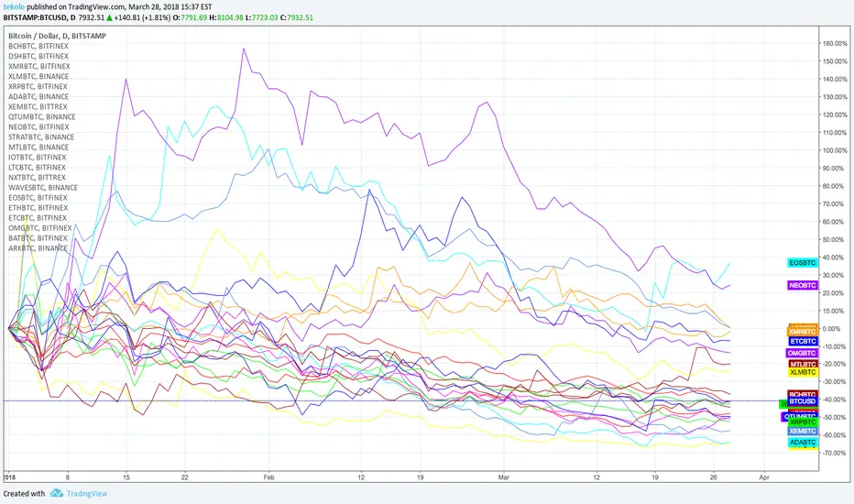
Task: Click the BTCUSD blue scale label
Action: tap(803, 401)
